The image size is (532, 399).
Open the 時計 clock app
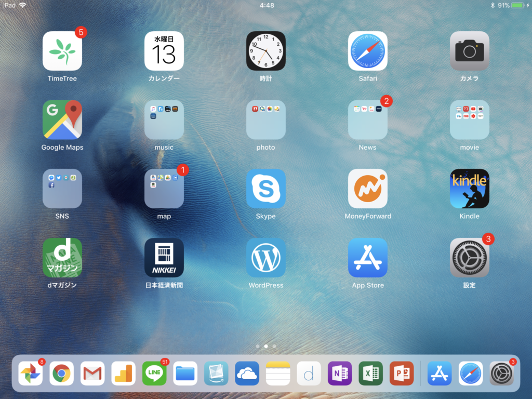click(265, 51)
